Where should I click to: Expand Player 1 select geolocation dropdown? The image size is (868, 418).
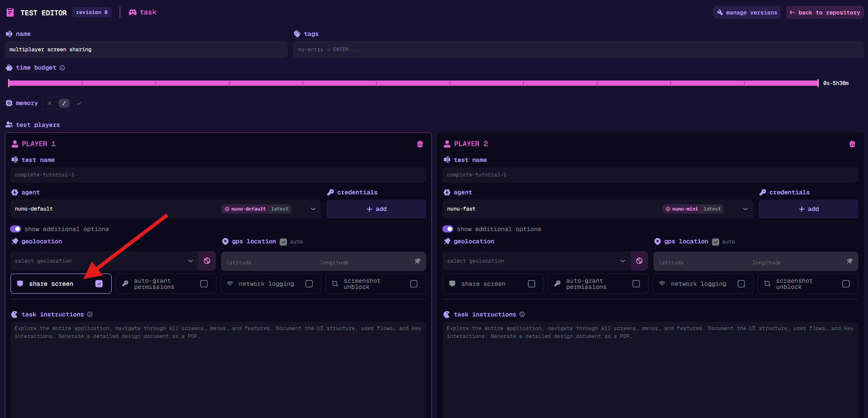click(104, 261)
